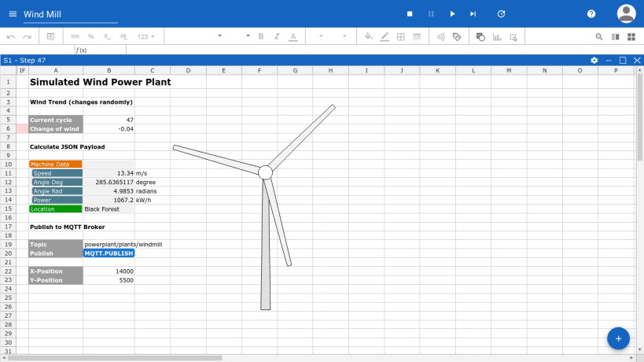This screenshot has height=362, width=644.
Task: Expand the 123 number format dropdown
Action: [146, 36]
